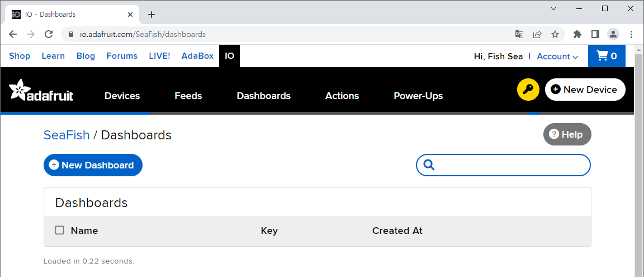Open the browser side panel icon

click(x=595, y=35)
